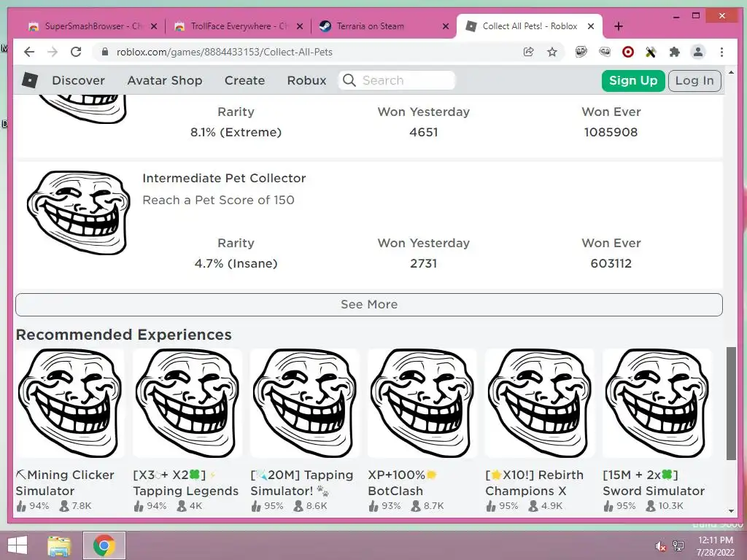747x560 pixels.
Task: Click Intermediate Pet Collector badge image
Action: tap(79, 212)
